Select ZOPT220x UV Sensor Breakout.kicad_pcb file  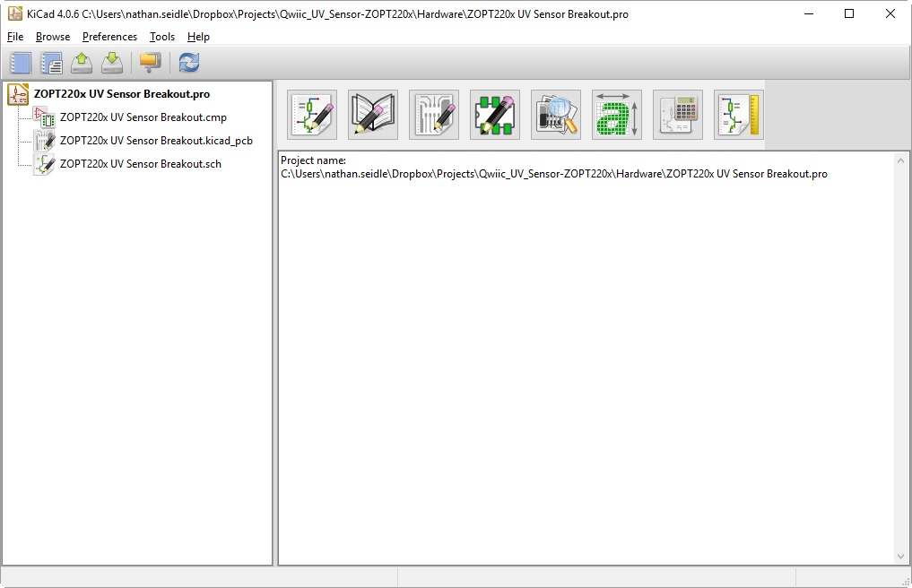point(156,141)
